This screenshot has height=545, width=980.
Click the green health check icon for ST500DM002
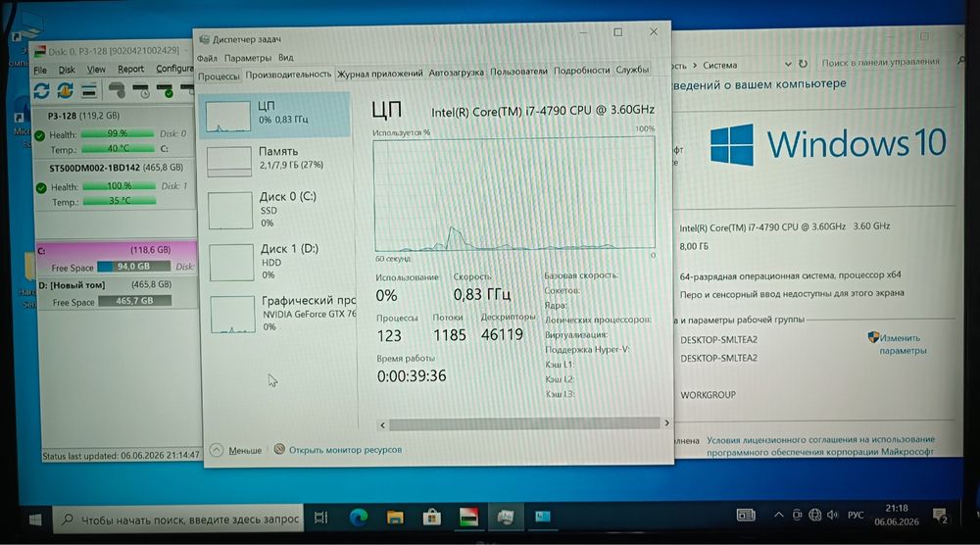coord(41,187)
